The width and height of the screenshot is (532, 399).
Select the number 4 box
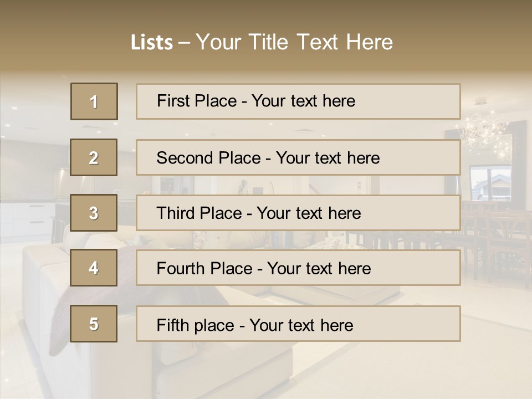(94, 268)
